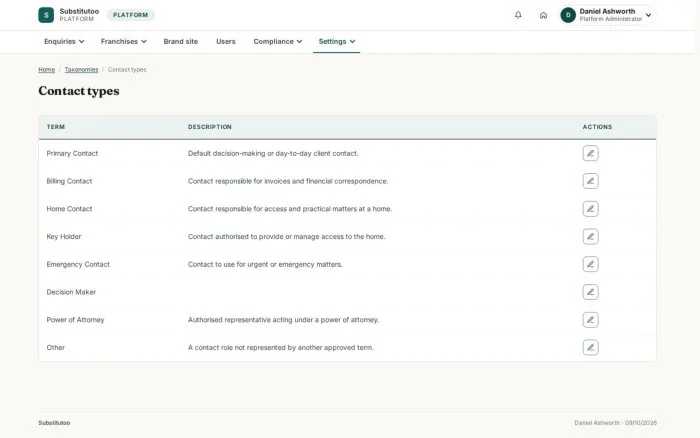Click 'Authorised representative acting under a power of attorney.'

[283, 319]
